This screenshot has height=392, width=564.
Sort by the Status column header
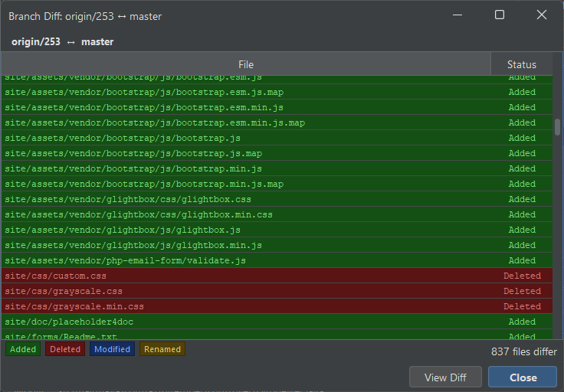[521, 64]
